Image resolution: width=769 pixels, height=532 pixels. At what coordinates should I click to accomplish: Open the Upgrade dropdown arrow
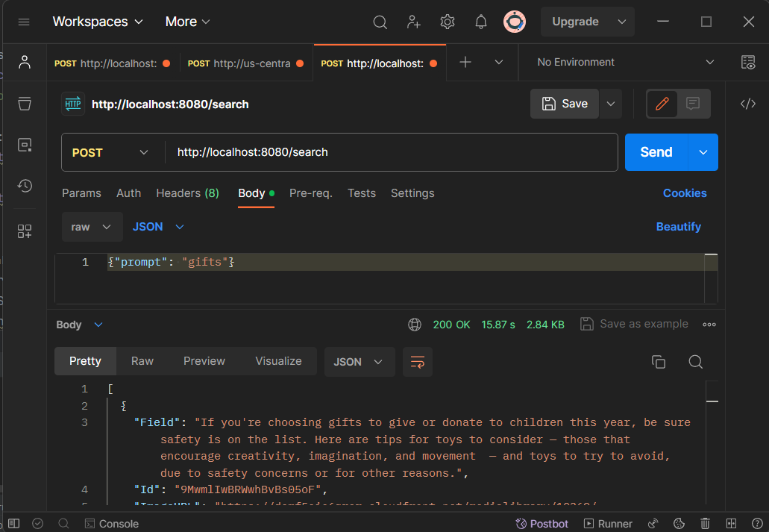pos(622,22)
